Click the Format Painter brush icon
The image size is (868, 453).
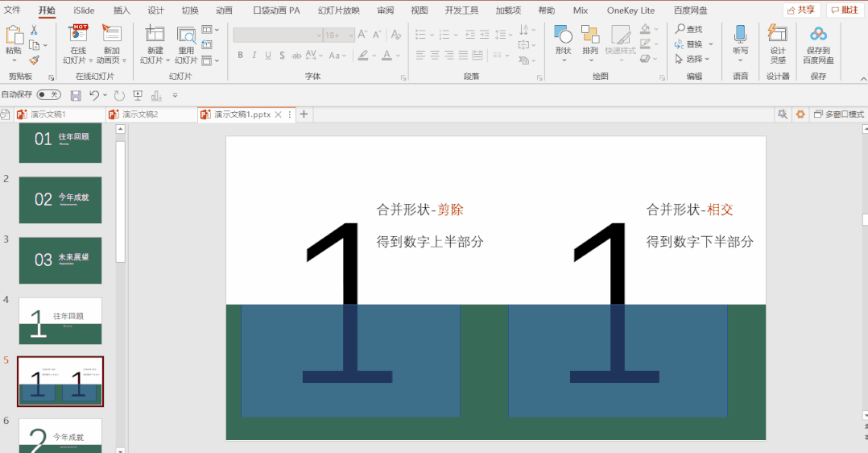(x=34, y=60)
